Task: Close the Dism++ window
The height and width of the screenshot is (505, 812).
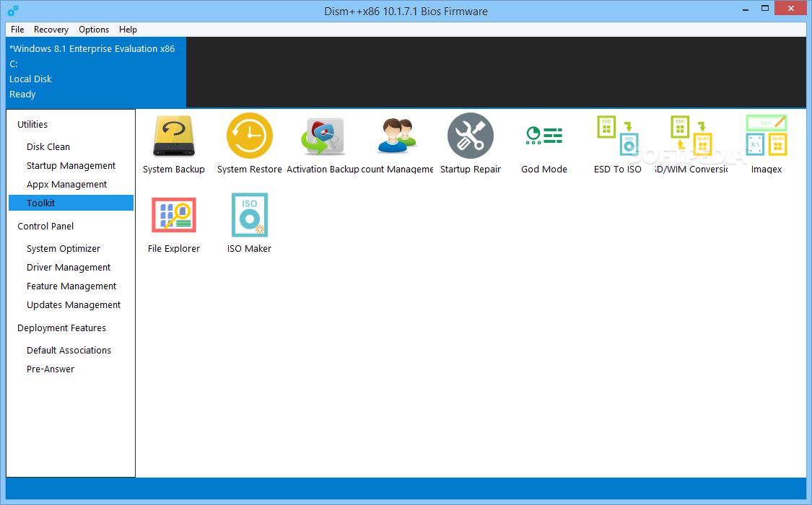Action: 791,8
